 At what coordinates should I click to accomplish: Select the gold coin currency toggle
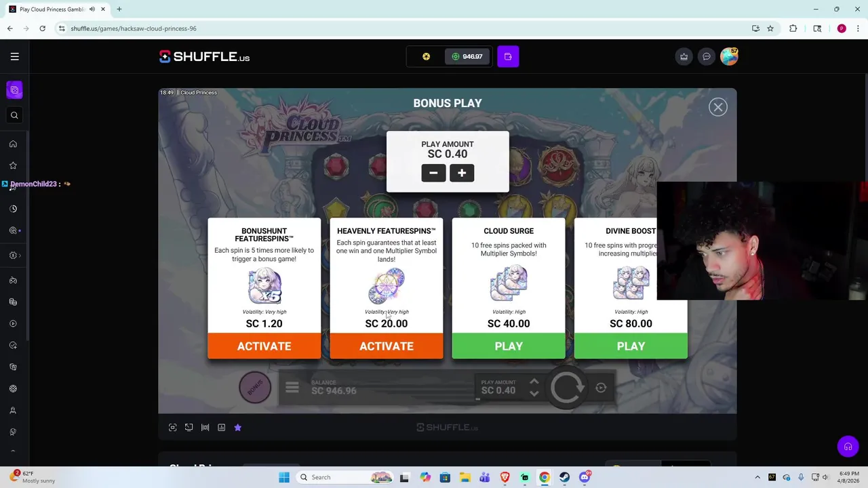[x=426, y=56]
